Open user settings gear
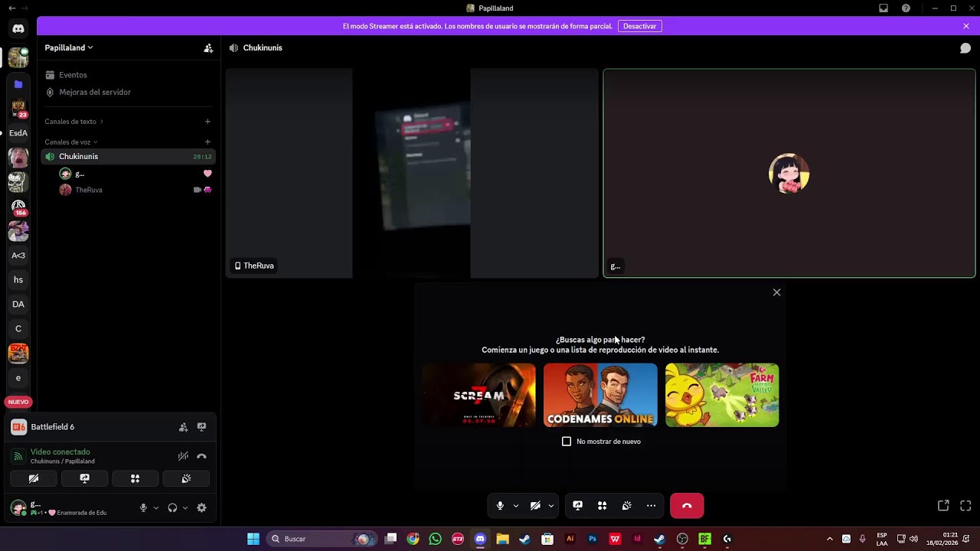This screenshot has width=980, height=551. 201,508
